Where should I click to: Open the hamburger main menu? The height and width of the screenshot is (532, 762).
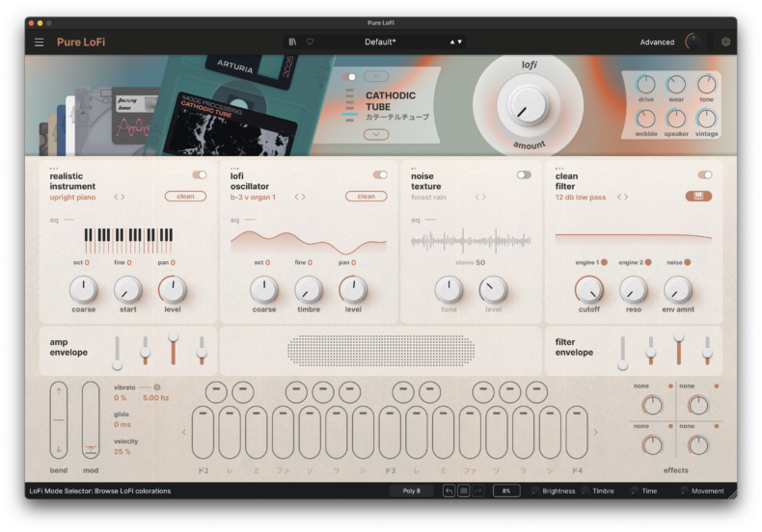point(40,42)
